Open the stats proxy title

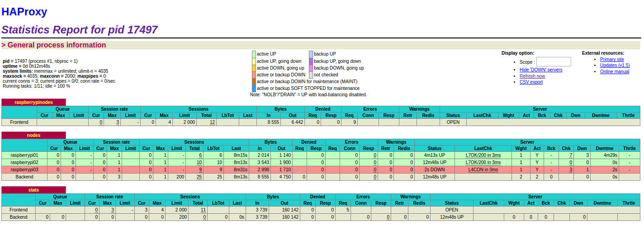(x=33, y=190)
